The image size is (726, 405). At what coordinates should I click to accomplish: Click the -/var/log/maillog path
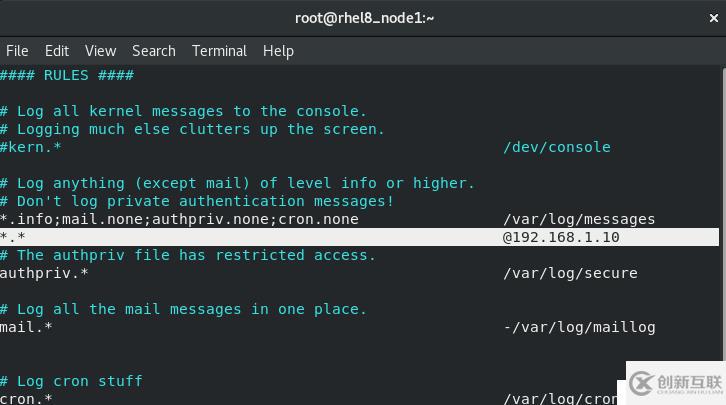point(579,328)
